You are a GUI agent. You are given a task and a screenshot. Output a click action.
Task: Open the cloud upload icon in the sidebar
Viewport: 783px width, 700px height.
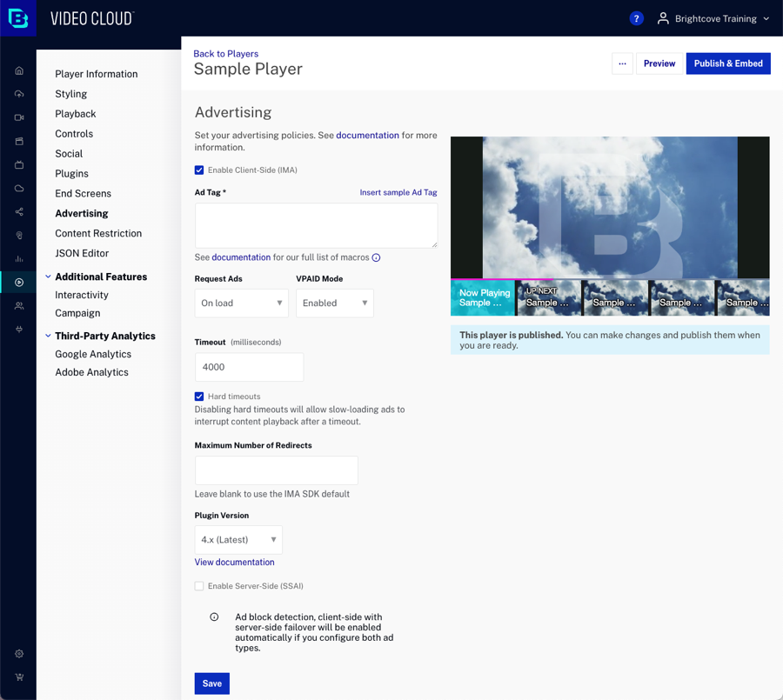[x=19, y=94]
